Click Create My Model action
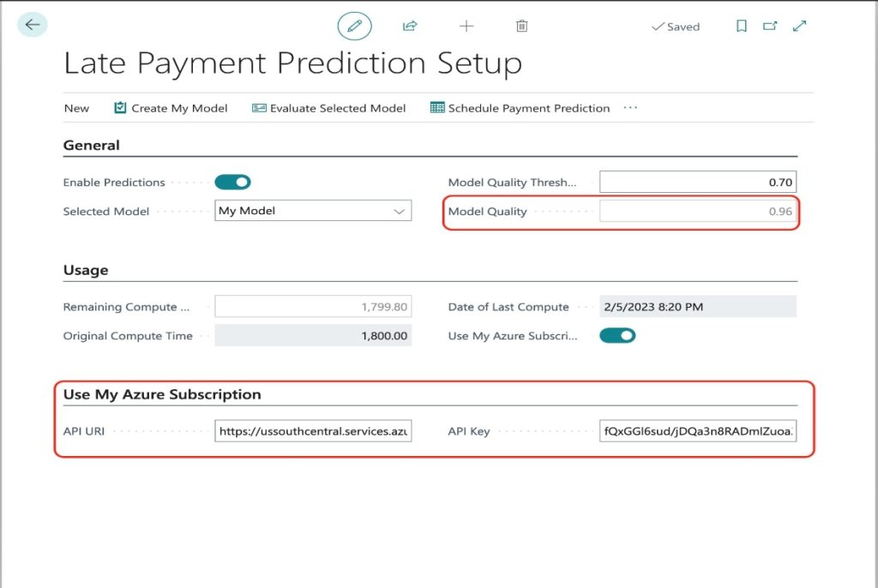Image resolution: width=878 pixels, height=588 pixels. point(171,108)
